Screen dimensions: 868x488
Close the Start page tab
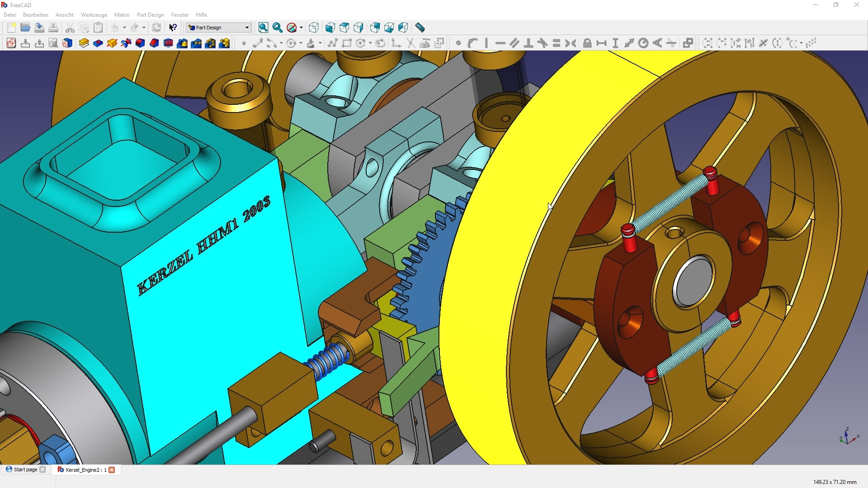[x=42, y=469]
